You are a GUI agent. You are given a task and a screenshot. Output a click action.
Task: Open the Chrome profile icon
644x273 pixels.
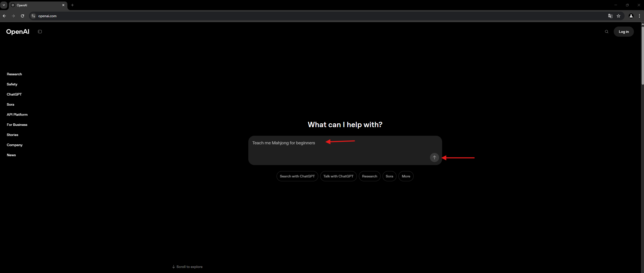click(x=631, y=16)
